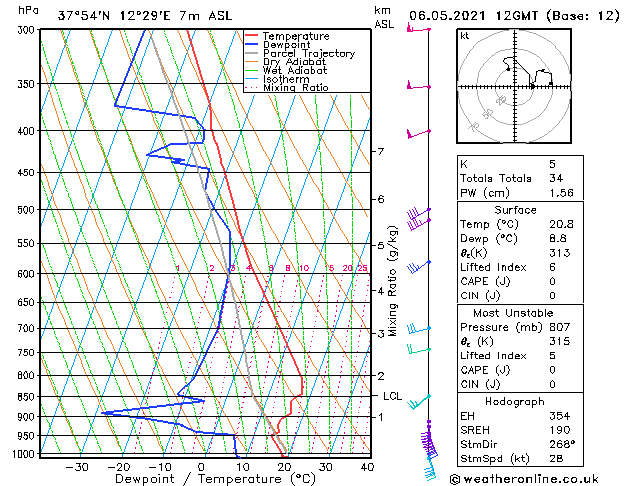Click the Most Unstable Lifted Index value 5
This screenshot has height=486, width=629.
552,356
